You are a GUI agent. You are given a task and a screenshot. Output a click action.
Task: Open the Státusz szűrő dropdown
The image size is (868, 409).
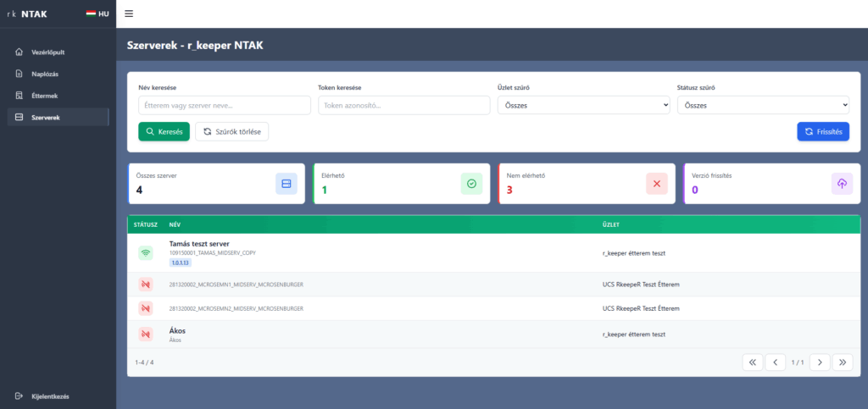point(764,105)
